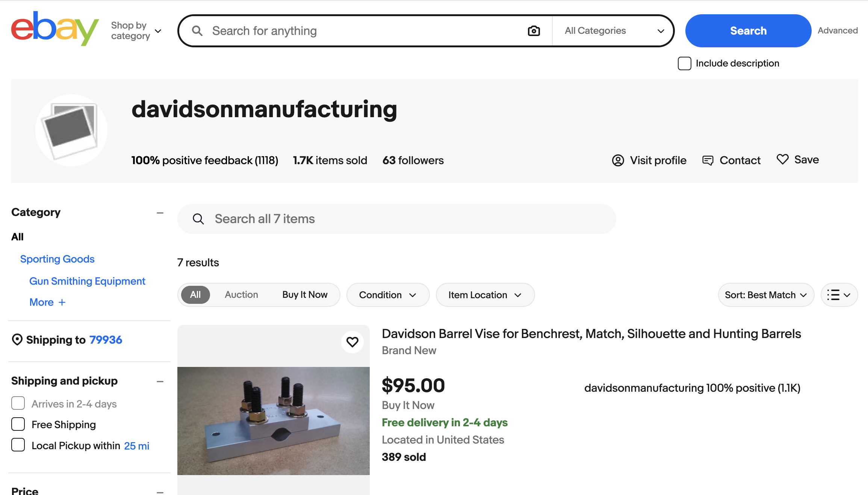Image resolution: width=868 pixels, height=495 pixels.
Task: Click the eBay logo
Action: click(55, 29)
